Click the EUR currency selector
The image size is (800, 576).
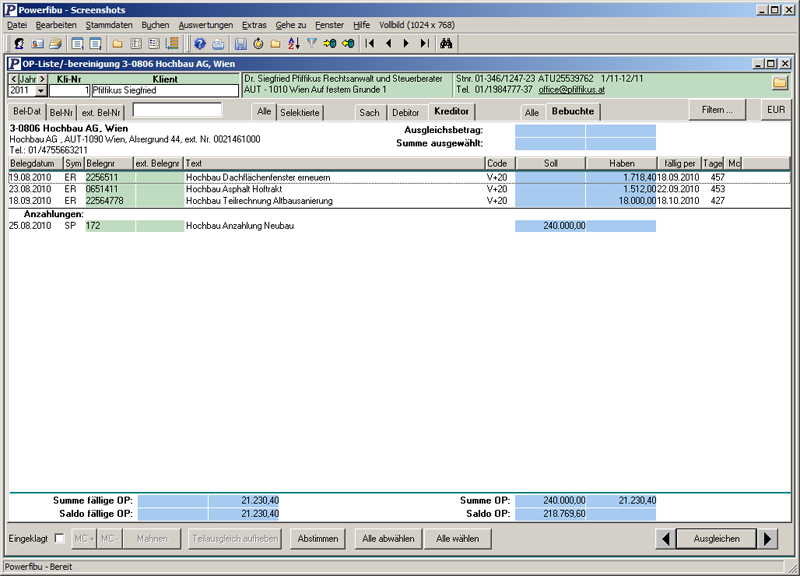click(776, 110)
